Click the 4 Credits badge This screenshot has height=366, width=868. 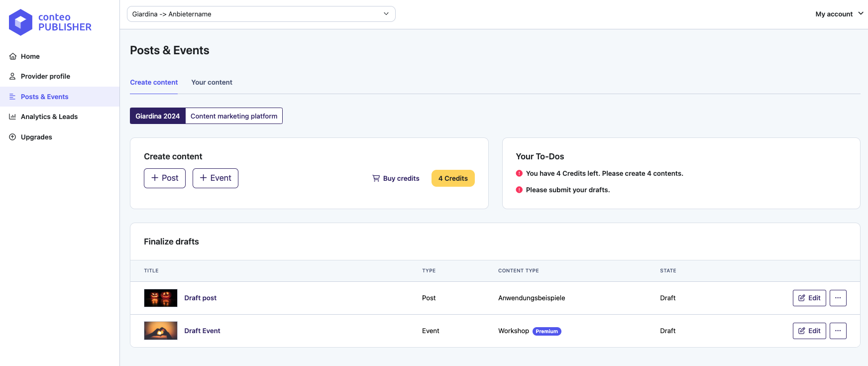[453, 178]
